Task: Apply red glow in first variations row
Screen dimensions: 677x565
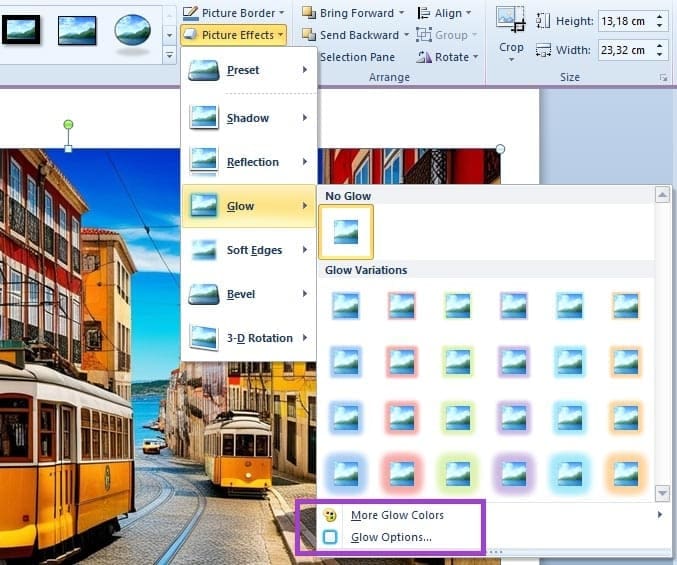Action: pos(402,306)
